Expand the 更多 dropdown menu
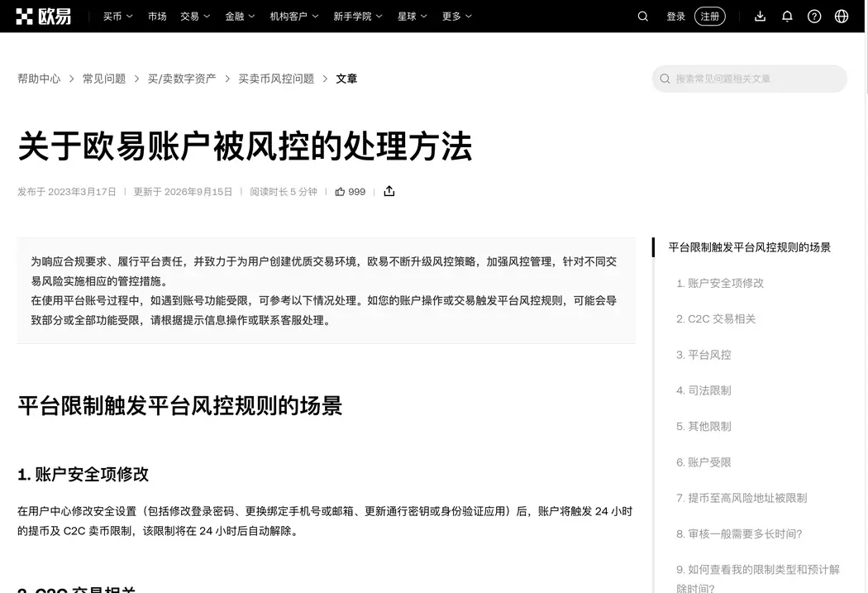 456,17
